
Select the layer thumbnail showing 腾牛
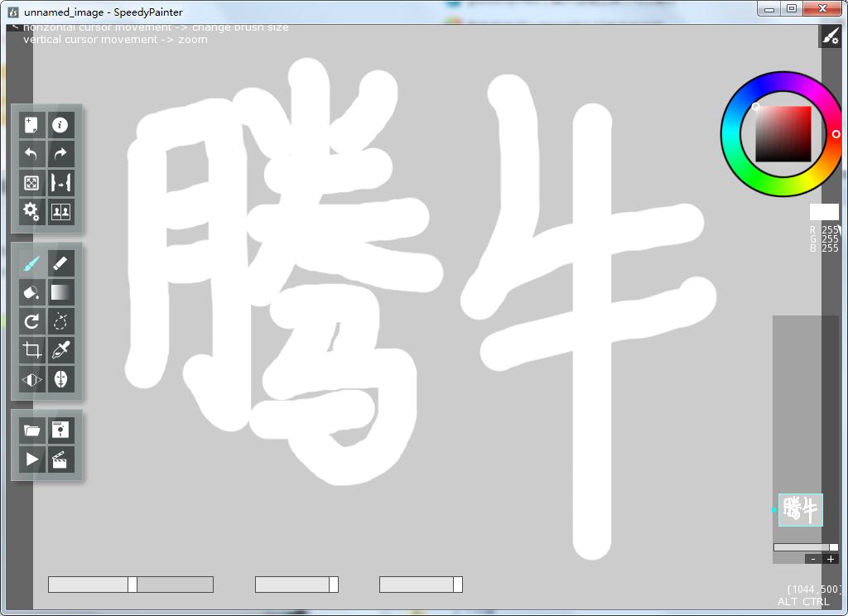coord(801,509)
